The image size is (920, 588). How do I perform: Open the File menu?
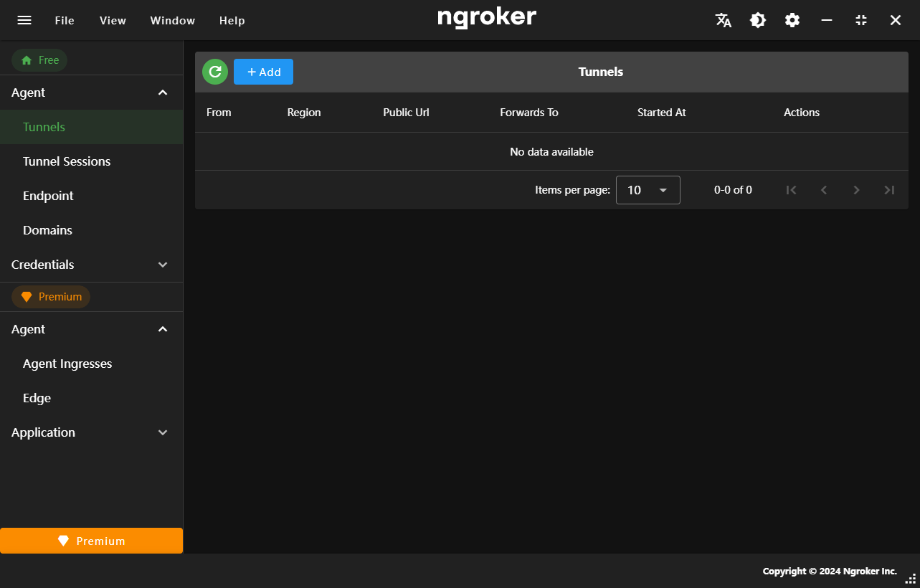(65, 20)
